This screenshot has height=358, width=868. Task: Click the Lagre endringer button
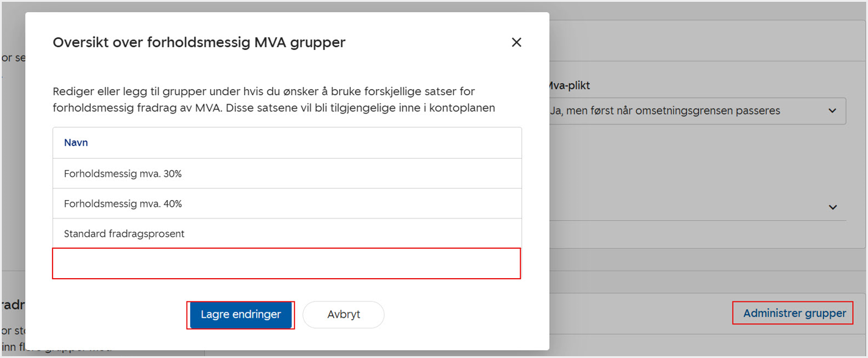point(240,315)
